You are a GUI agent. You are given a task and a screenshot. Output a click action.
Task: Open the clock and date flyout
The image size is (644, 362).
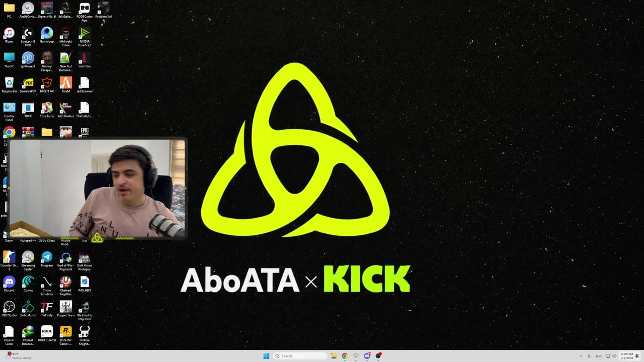pos(626,356)
